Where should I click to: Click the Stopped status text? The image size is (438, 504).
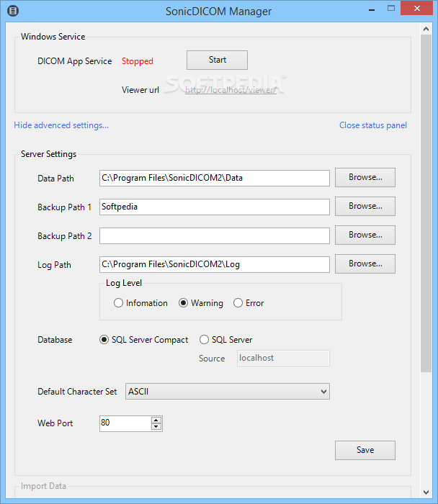[138, 61]
